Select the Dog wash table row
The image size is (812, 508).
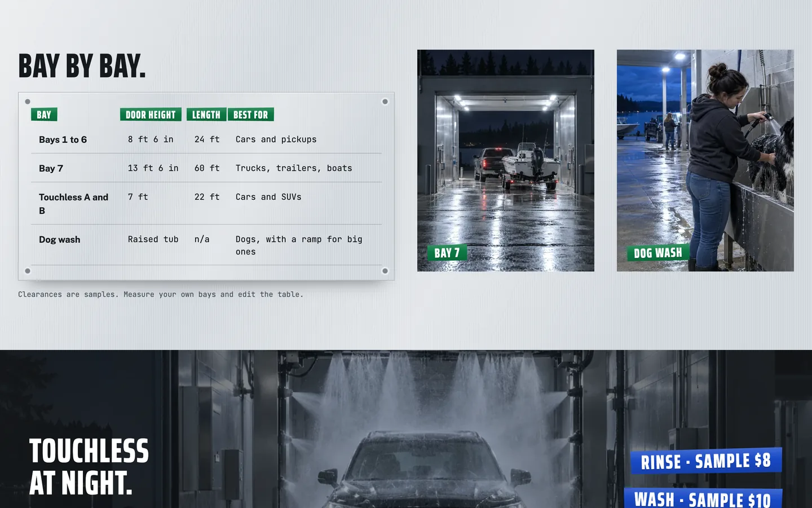[x=206, y=246]
